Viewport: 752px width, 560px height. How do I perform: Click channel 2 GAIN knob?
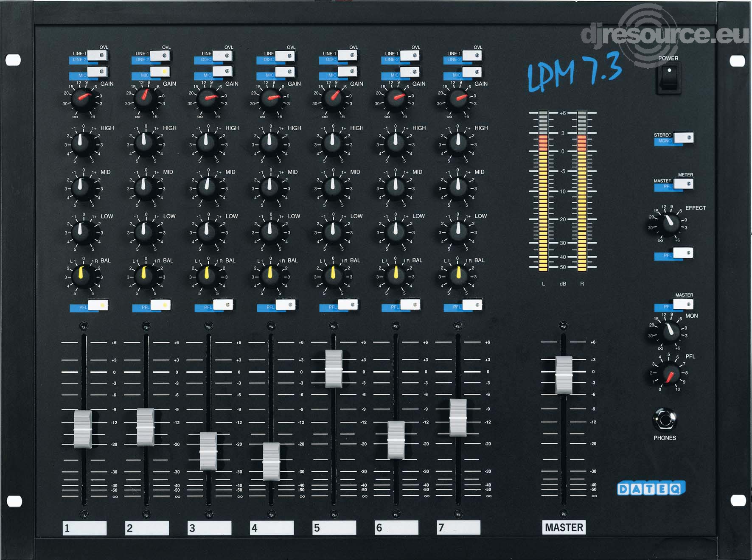click(x=145, y=99)
